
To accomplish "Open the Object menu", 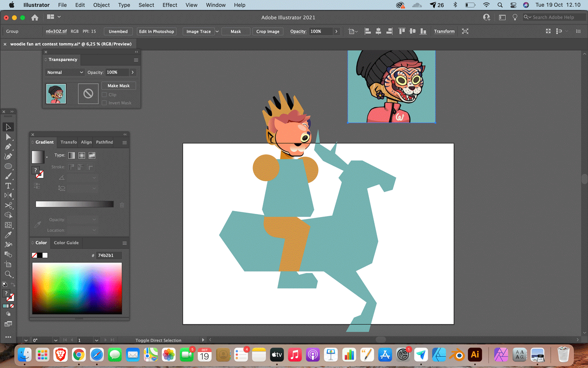I will pos(102,5).
